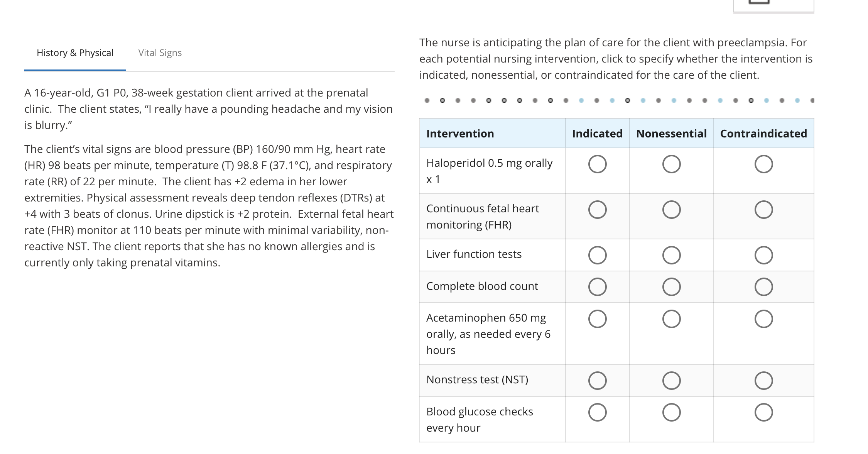Select Nonessential for Continuous fetal heart monitoring
868x454 pixels.
(x=671, y=209)
